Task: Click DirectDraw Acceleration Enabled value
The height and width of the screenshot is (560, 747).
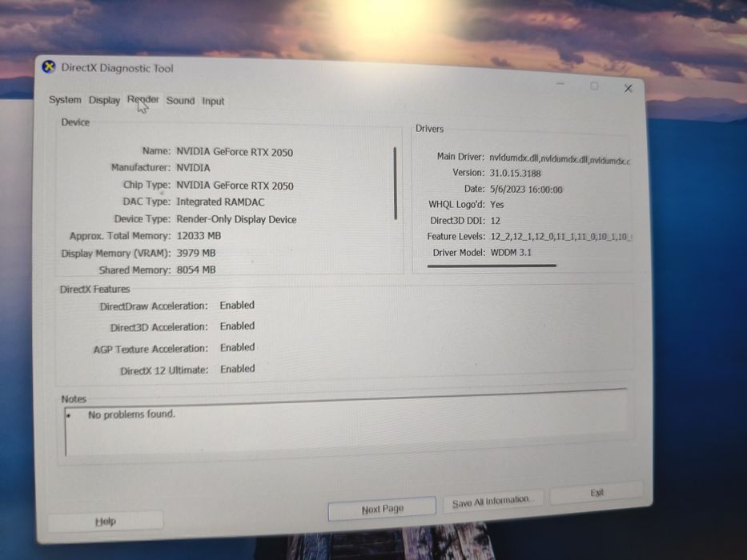Action: click(237, 305)
